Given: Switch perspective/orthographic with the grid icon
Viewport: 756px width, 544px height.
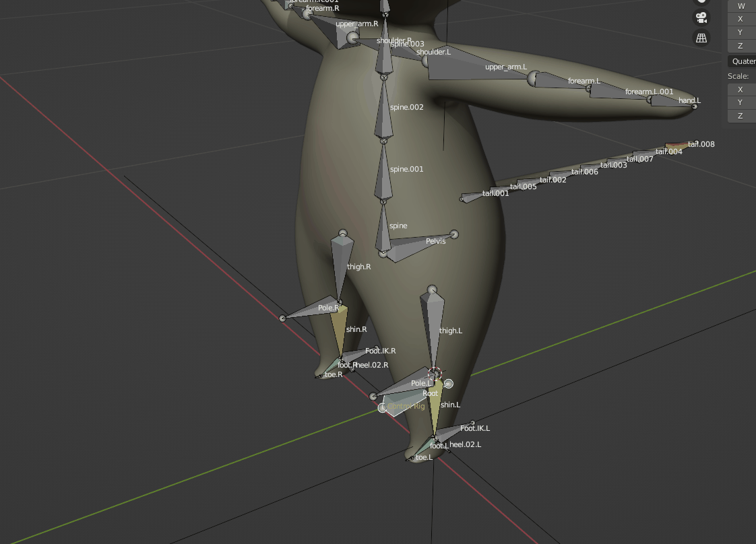Looking at the screenshot, I should pos(701,38).
